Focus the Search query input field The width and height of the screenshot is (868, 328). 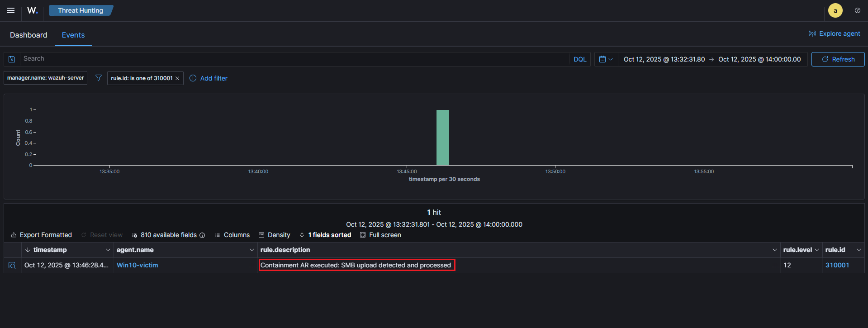click(294, 59)
